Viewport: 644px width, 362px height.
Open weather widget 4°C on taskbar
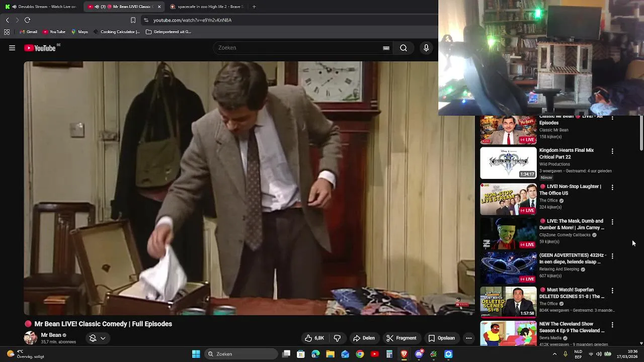tap(25, 354)
